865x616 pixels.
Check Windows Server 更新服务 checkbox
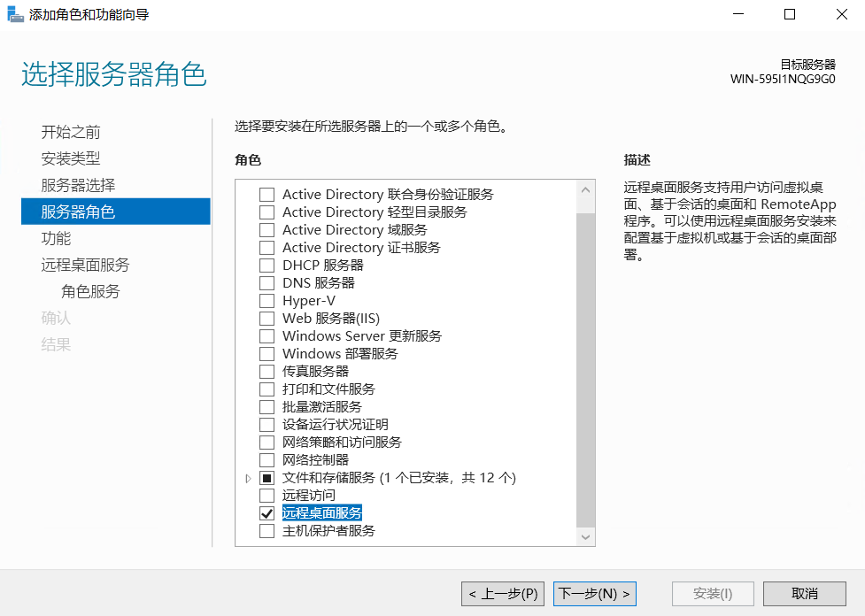click(267, 335)
